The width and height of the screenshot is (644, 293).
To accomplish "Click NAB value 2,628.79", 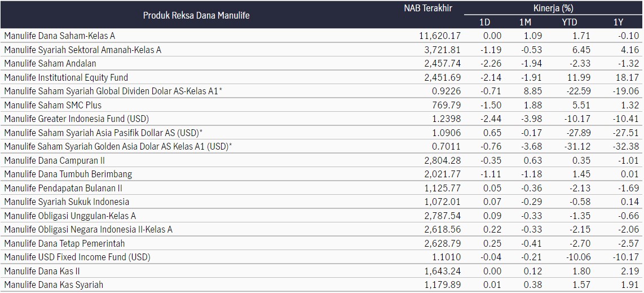I will tap(442, 244).
